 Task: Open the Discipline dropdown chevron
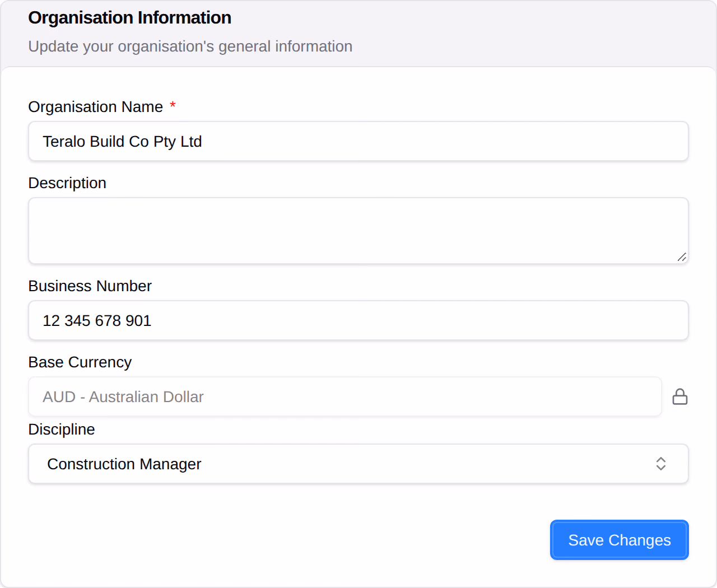click(661, 464)
